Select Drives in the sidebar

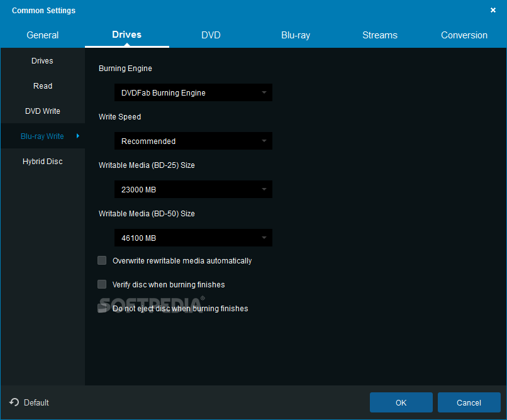(x=42, y=61)
